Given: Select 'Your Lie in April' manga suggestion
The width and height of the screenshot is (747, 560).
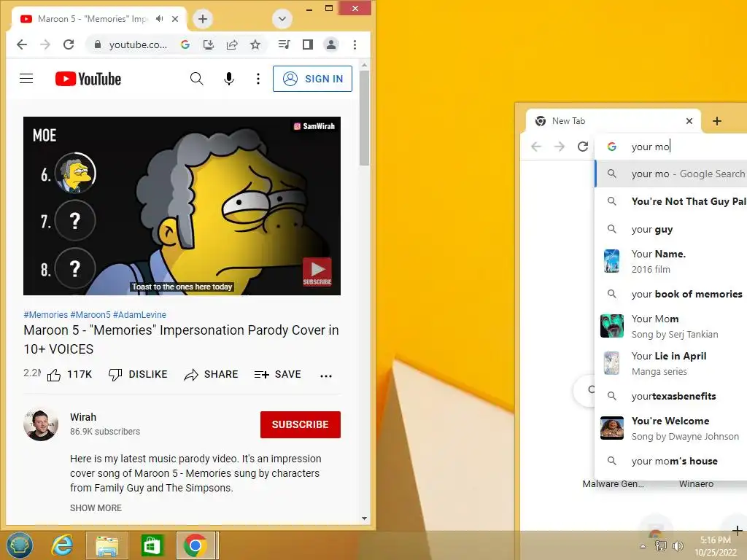Looking at the screenshot, I should pos(671,363).
